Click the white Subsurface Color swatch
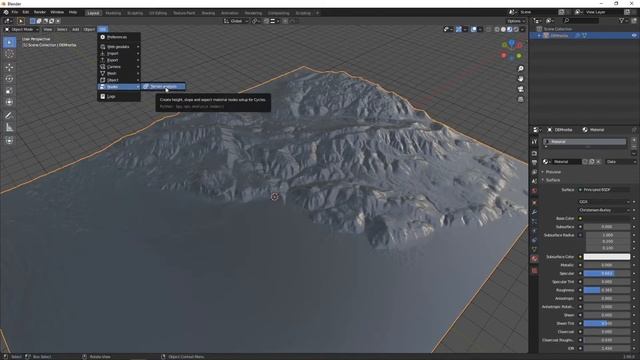The image size is (640, 360). pos(607,257)
